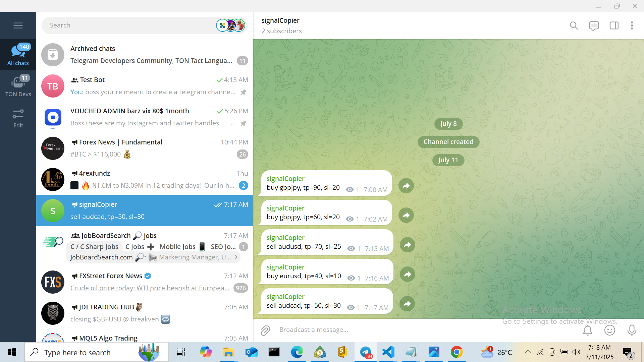Open the volume control in system tray
Viewport: 644px width, 362px height.
coord(576,352)
